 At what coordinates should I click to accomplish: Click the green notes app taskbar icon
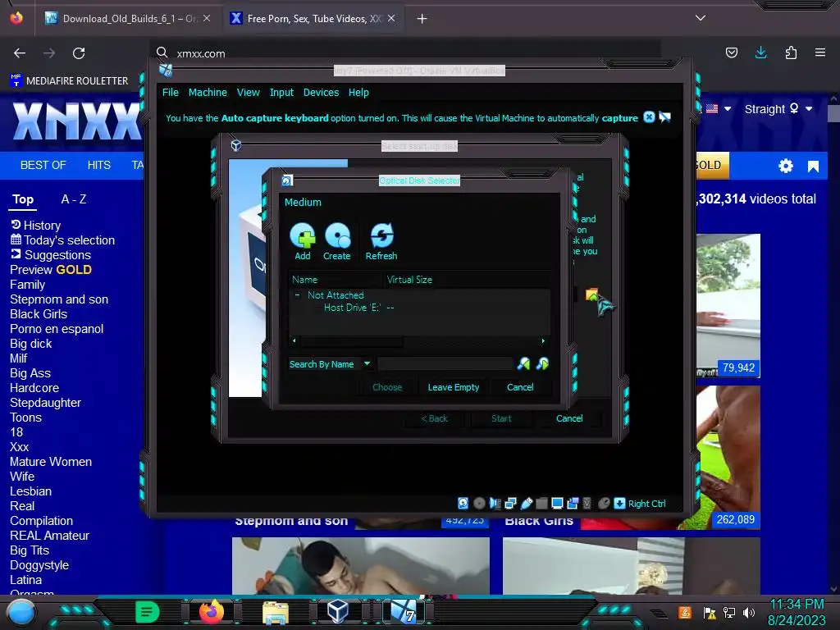pos(148,612)
